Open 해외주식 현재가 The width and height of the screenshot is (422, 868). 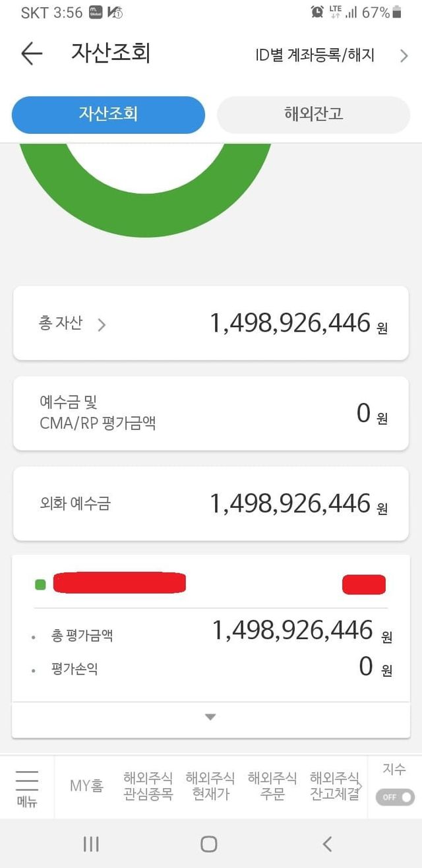coord(210,786)
